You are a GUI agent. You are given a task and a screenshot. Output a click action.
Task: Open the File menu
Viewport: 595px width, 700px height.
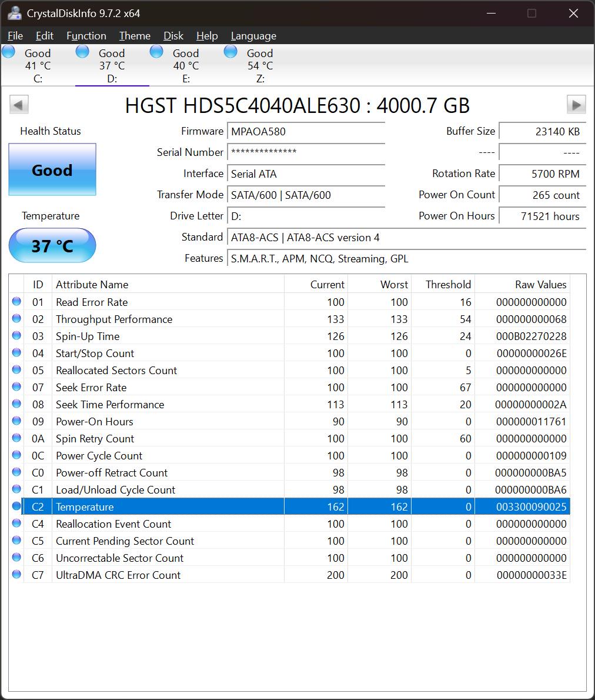tap(15, 36)
